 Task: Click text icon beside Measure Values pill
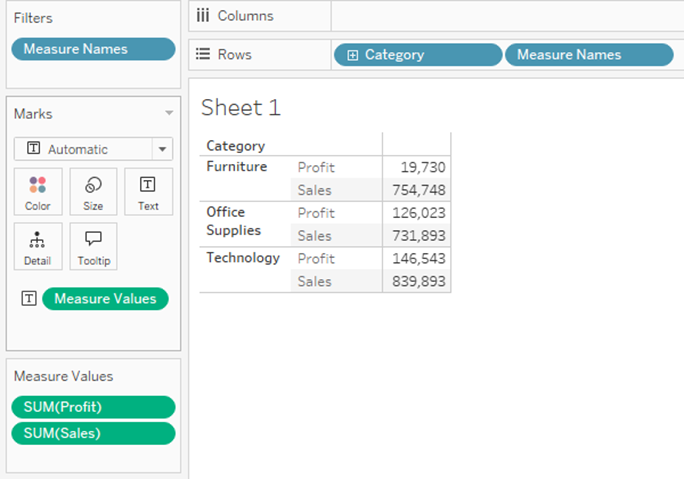[29, 299]
